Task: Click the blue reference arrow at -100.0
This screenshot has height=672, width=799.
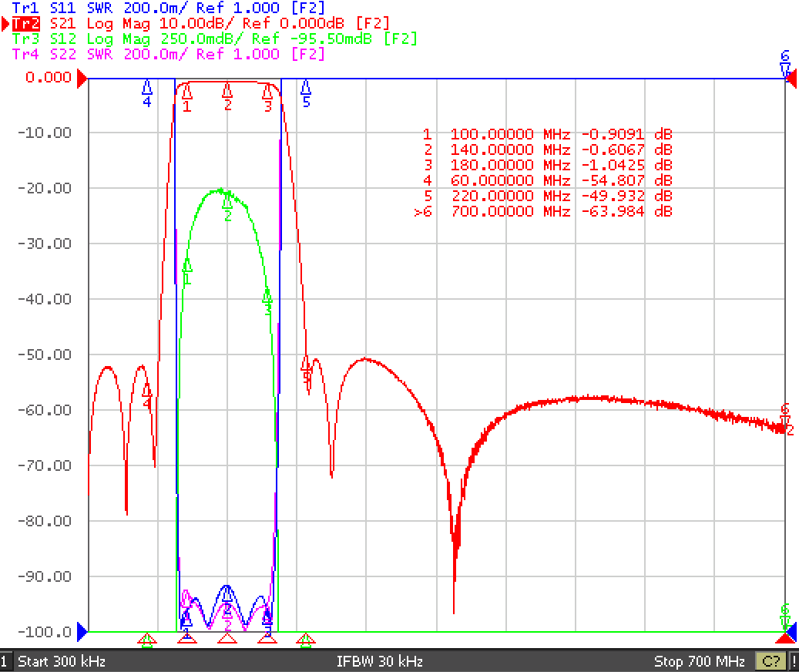Action: pyautogui.click(x=82, y=632)
